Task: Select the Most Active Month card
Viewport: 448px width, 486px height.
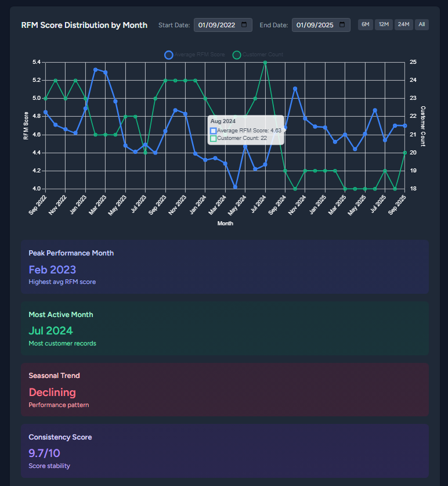Action: pyautogui.click(x=225, y=328)
